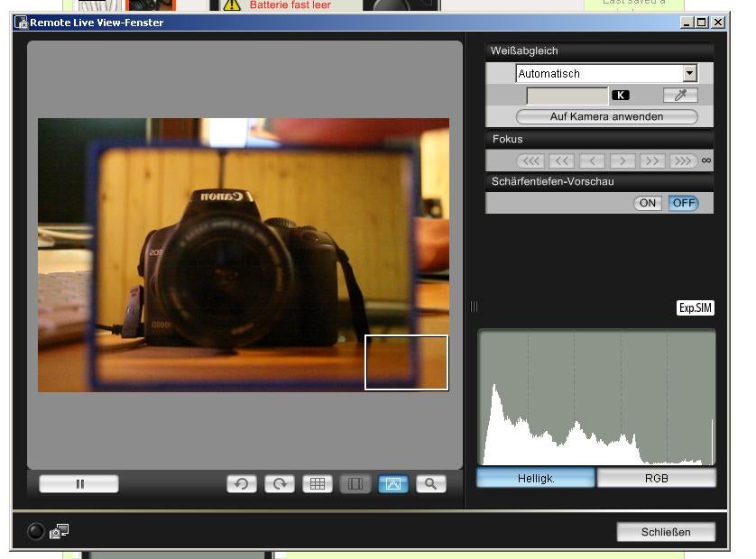Maximize the Remote Live View-Fenster window
Image resolution: width=756 pixels, height=559 pixels.
pyautogui.click(x=702, y=23)
